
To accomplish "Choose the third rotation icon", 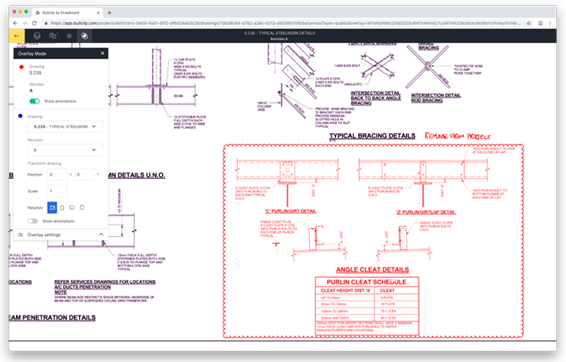I will [72, 208].
